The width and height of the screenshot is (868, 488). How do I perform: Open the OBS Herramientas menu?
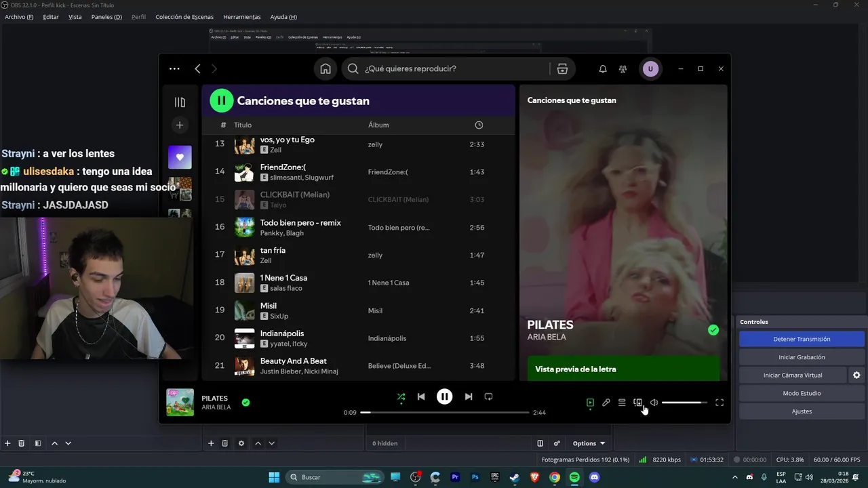click(241, 17)
